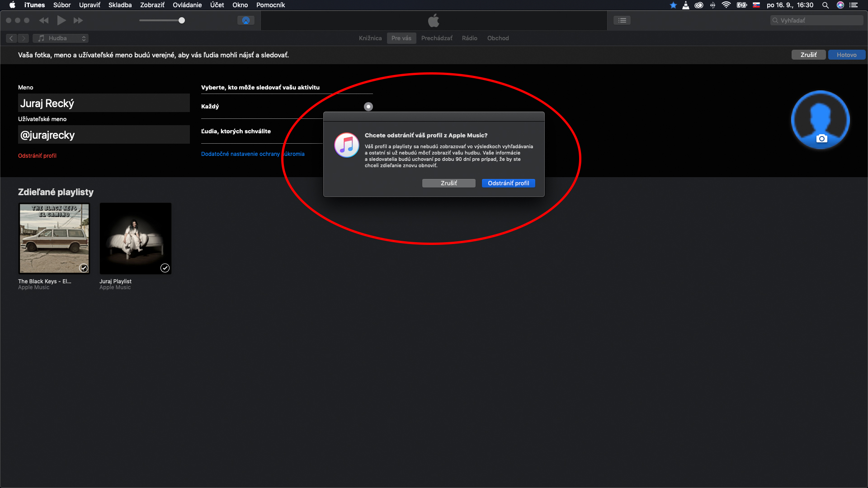This screenshot has height=488, width=868.
Task: Open The Black Keys El Camino cover
Action: [x=54, y=239]
